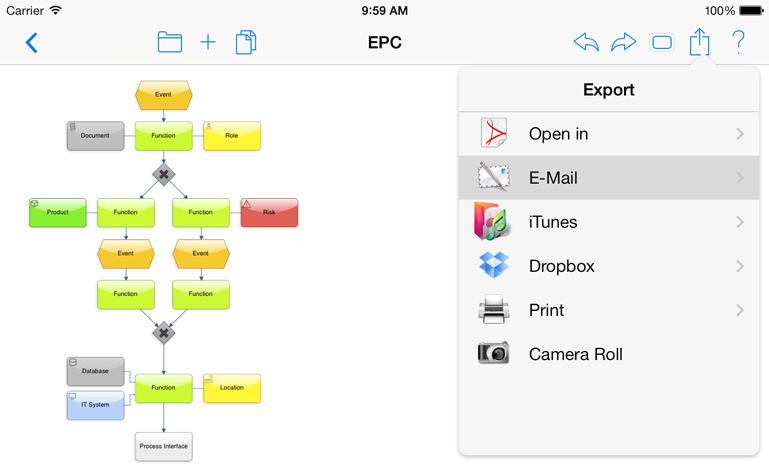The image size is (769, 464).
Task: Undo the last action
Action: [586, 42]
